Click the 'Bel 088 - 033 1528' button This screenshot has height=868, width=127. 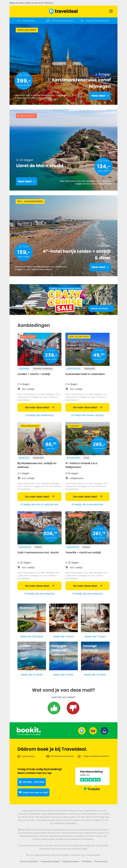[31, 782]
